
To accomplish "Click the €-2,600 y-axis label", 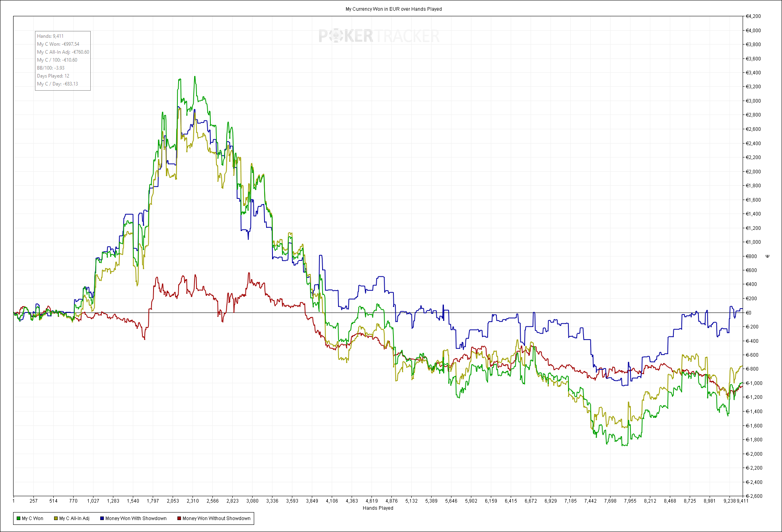I will coord(754,496).
